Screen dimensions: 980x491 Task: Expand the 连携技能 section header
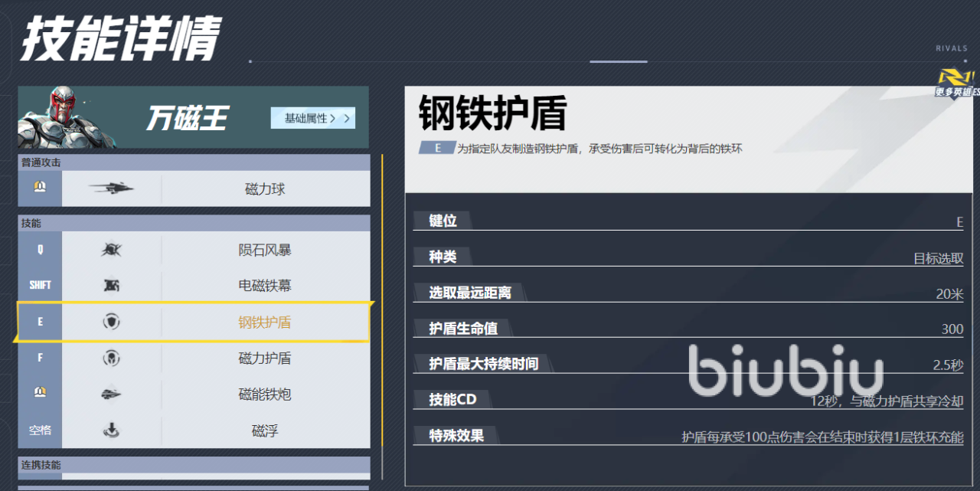pyautogui.click(x=194, y=465)
